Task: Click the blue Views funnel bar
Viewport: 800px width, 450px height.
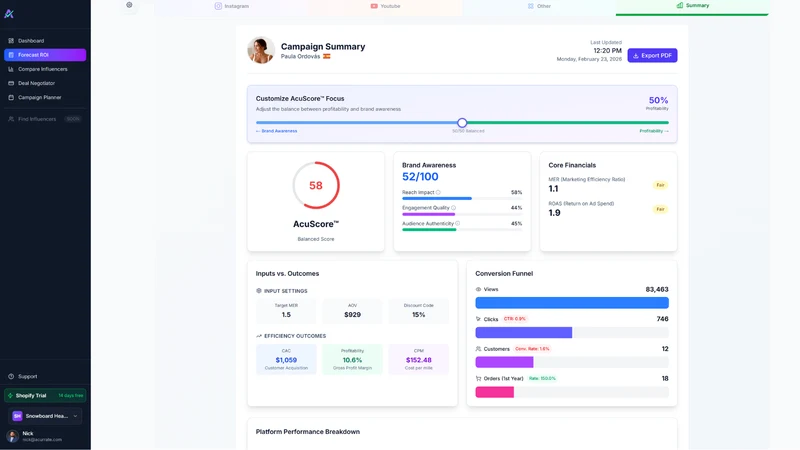Action: (x=572, y=303)
